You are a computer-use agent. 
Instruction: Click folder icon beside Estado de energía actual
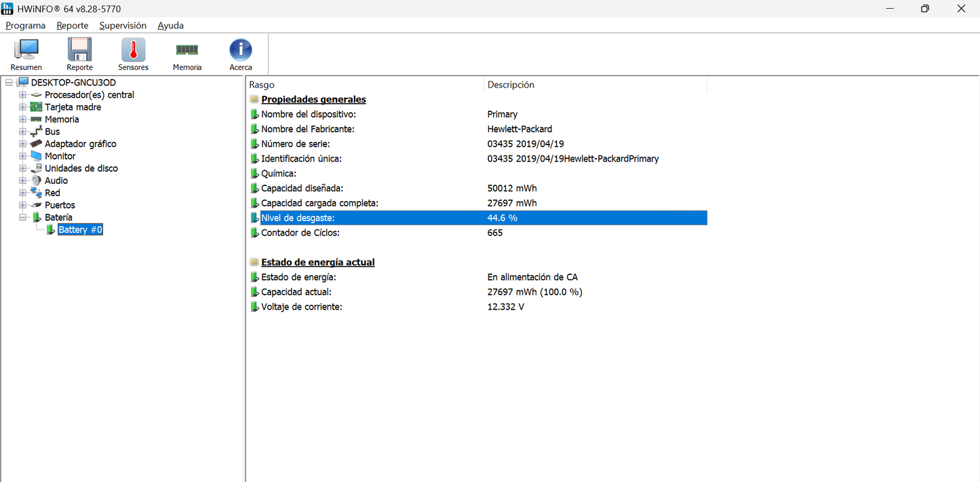coord(254,262)
